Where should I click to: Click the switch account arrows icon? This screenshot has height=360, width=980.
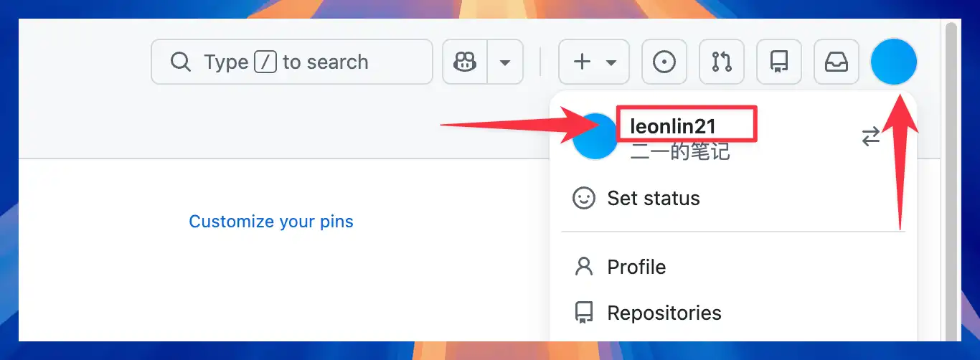(871, 136)
